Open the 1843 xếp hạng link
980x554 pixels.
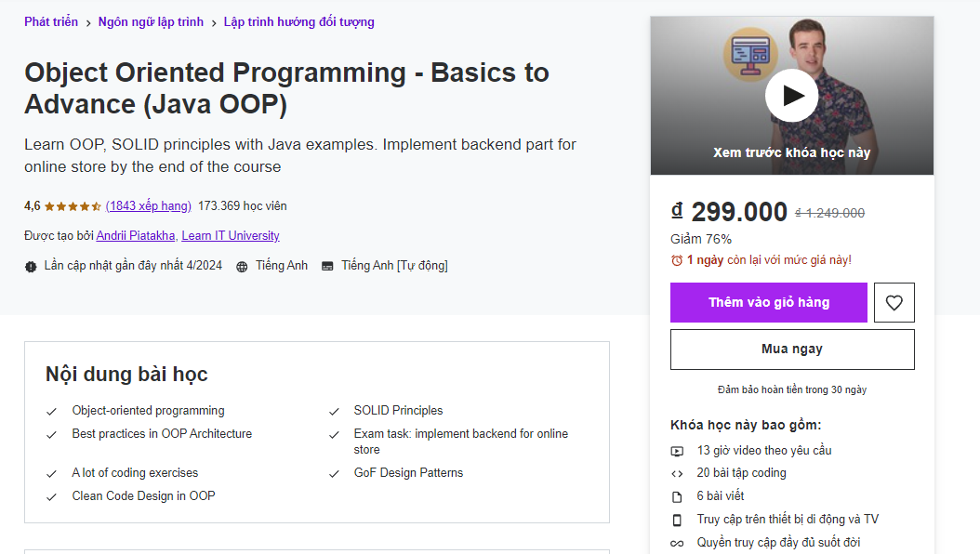click(148, 205)
